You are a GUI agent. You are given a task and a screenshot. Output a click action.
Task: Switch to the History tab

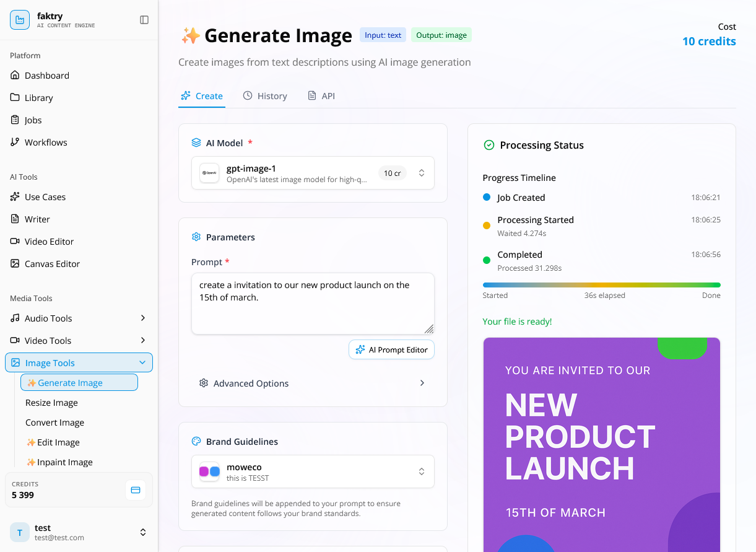point(265,95)
